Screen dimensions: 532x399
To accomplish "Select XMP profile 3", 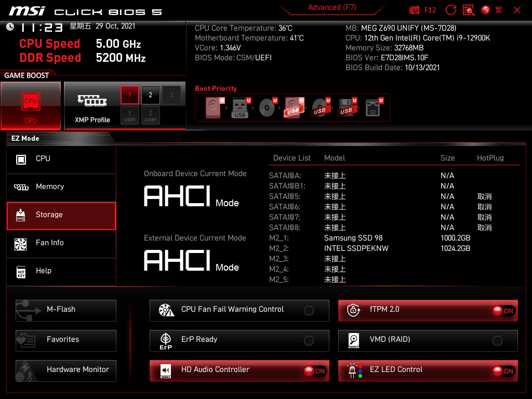I will (x=171, y=95).
